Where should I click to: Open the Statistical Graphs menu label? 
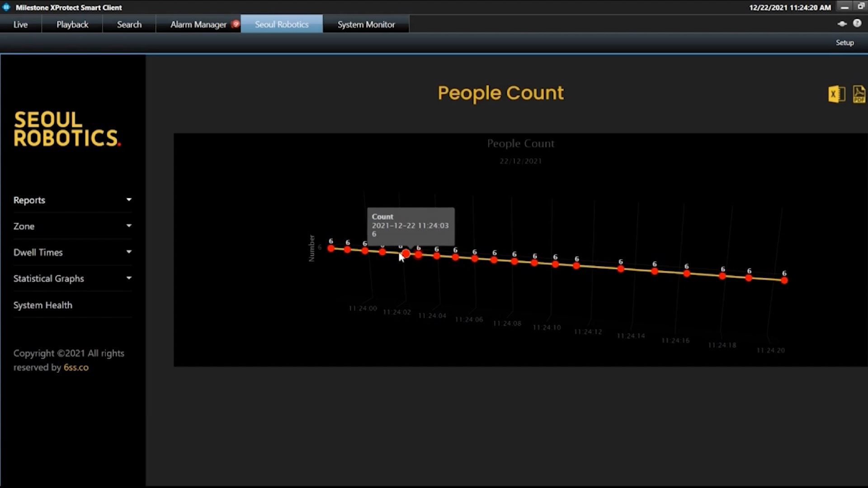tap(49, 278)
